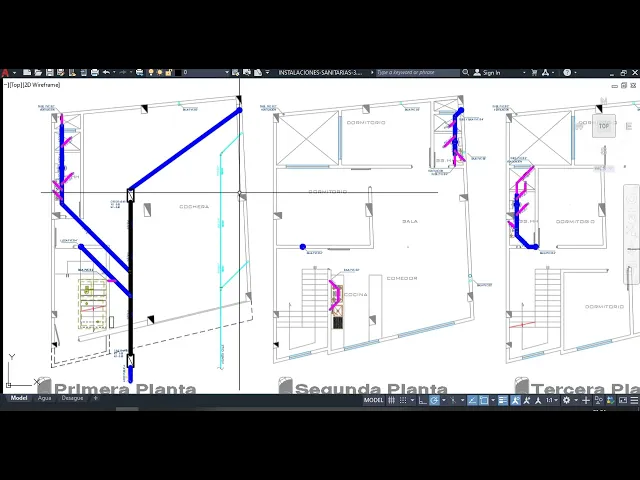640x480 pixels.
Task: Open the Help question mark icon
Action: pos(567,73)
